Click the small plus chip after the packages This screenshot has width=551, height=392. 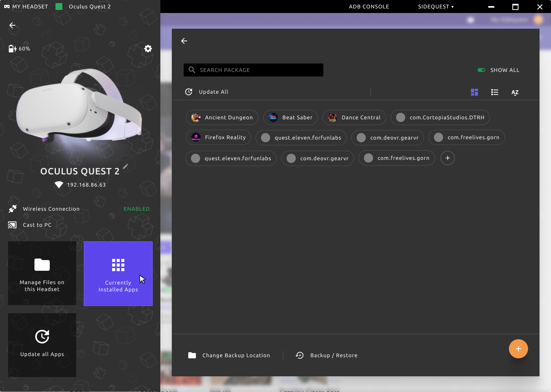tap(448, 158)
